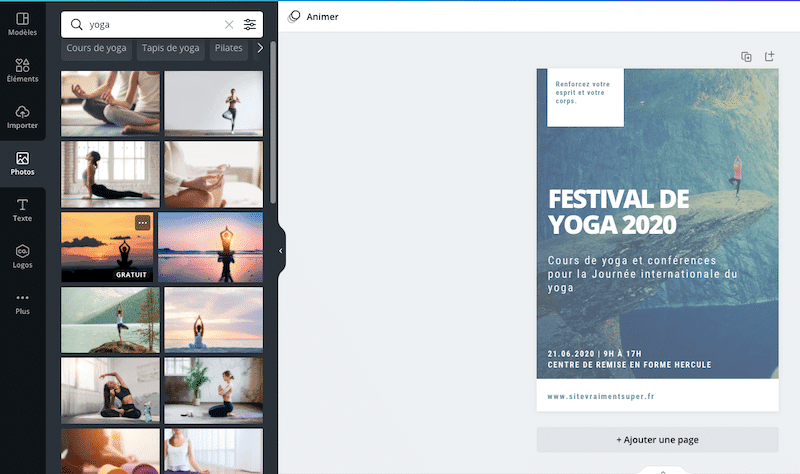Select seated arms-raised beach sunrise photo
This screenshot has width=800, height=474.
pos(214,320)
